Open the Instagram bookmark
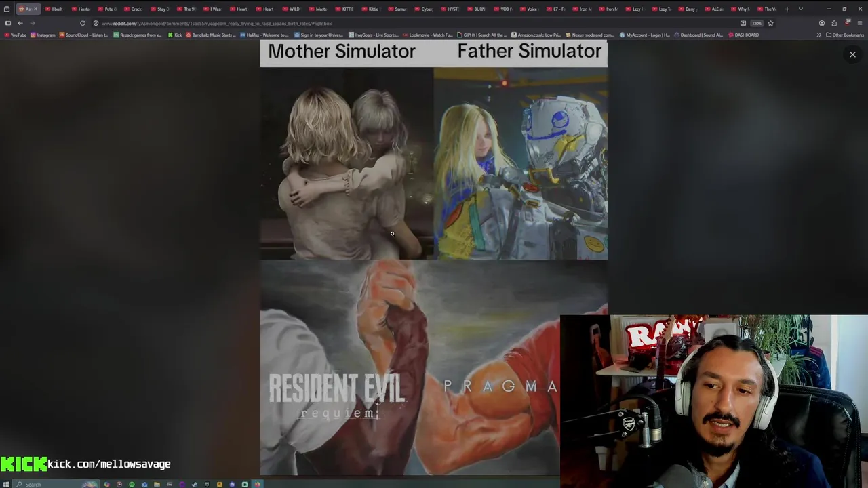The height and width of the screenshot is (488, 868). point(43,35)
